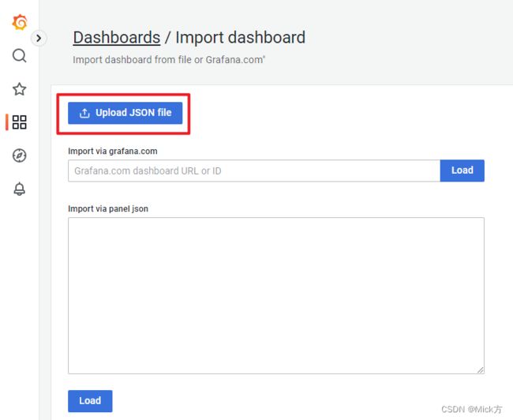Click the Import via grafana.com label

pyautogui.click(x=113, y=152)
